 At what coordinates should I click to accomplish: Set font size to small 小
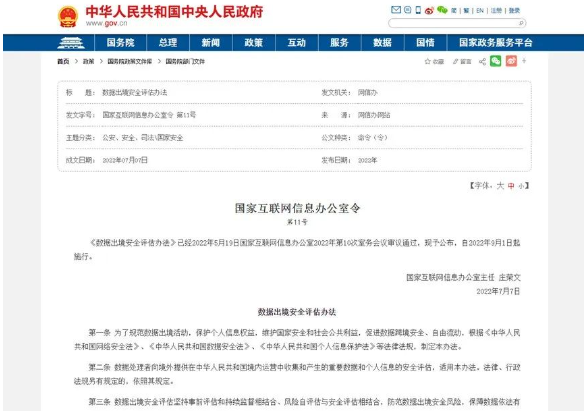pyautogui.click(x=521, y=186)
